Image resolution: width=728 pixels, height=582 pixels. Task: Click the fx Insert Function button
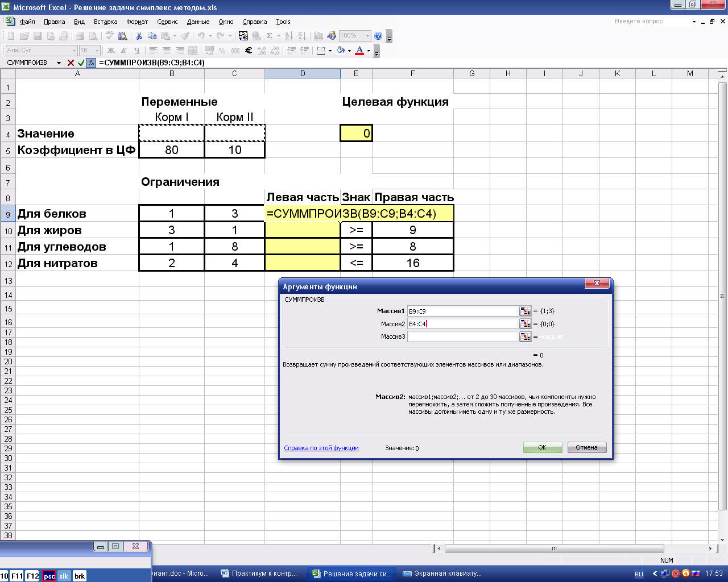point(91,63)
